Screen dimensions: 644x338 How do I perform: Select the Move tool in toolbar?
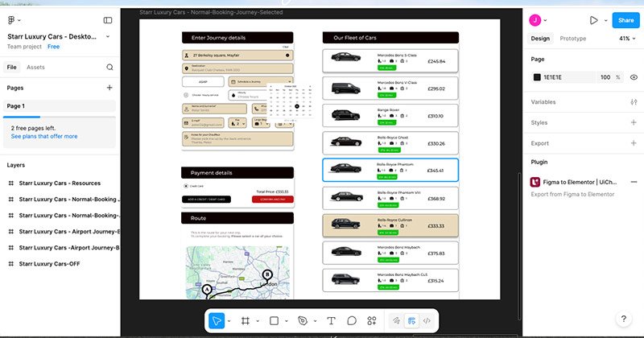tap(217, 320)
